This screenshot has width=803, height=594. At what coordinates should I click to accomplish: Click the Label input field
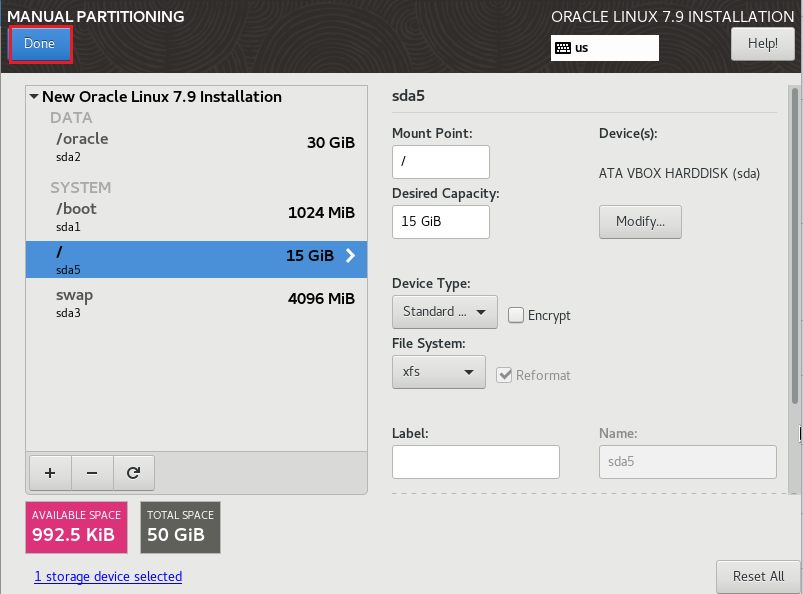point(476,462)
